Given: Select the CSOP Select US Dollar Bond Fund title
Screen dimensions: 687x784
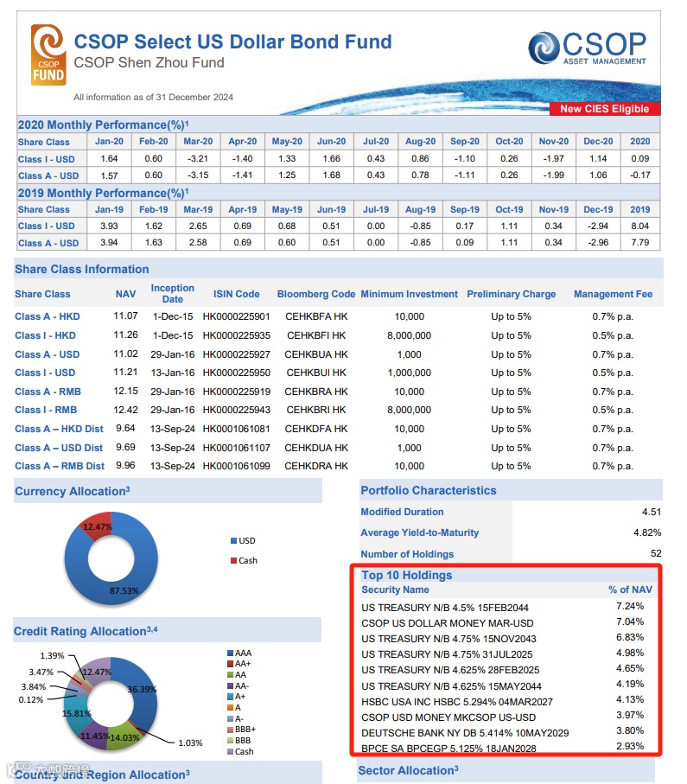Looking at the screenshot, I should 232,42.
